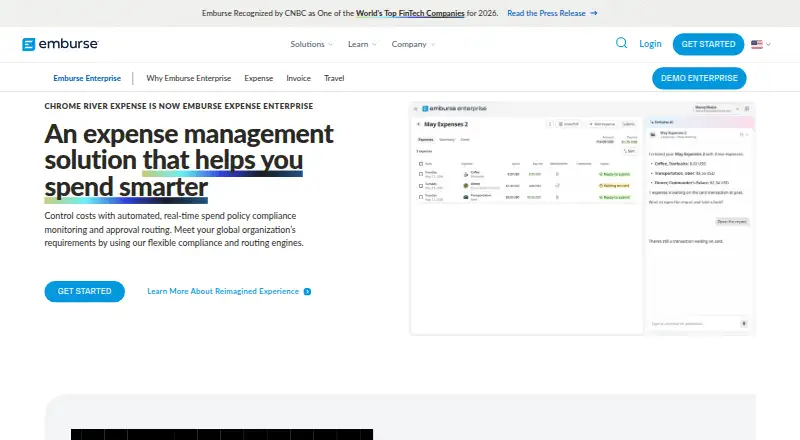800x440 pixels.
Task: Open the site search magnifier icon
Action: tap(621, 43)
